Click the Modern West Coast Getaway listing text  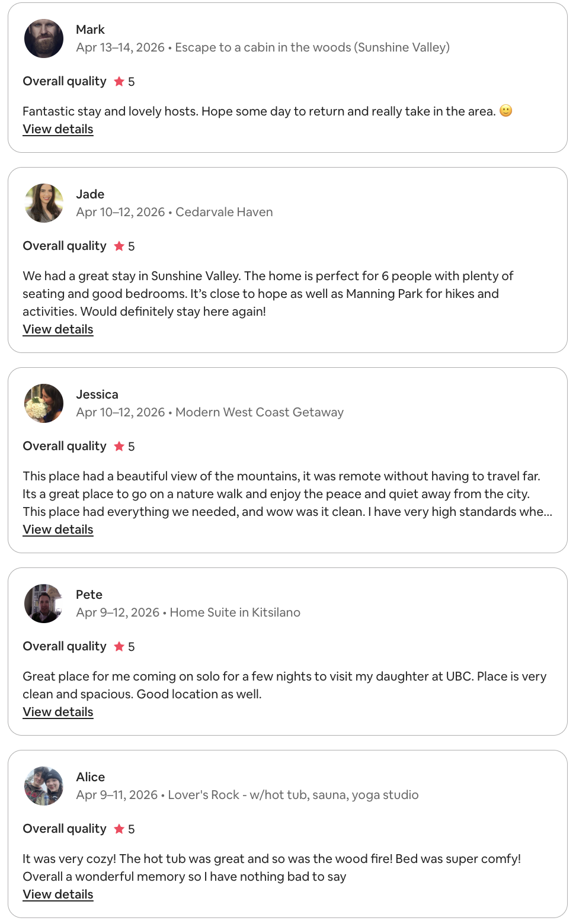click(260, 412)
